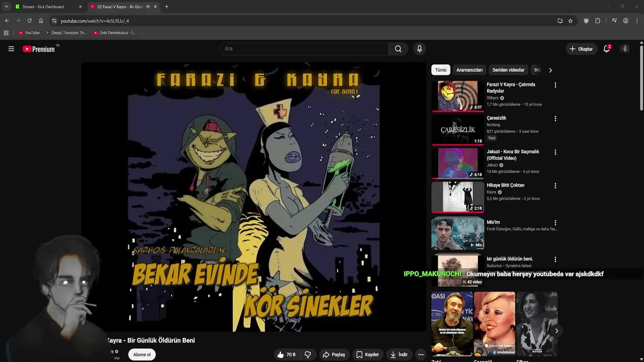Open Jakuzi Koca Bir Saçmalık thumbnail
This screenshot has width=644, height=362.
point(457,163)
